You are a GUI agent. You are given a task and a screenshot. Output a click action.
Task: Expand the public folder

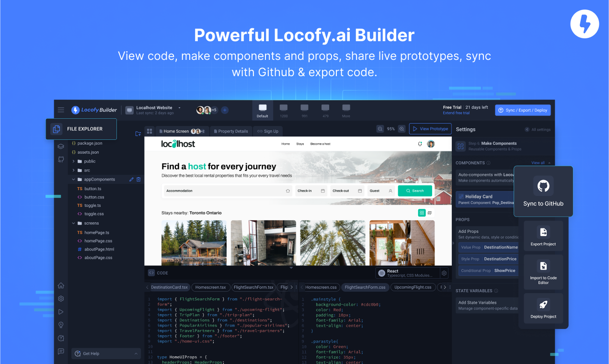tap(73, 161)
